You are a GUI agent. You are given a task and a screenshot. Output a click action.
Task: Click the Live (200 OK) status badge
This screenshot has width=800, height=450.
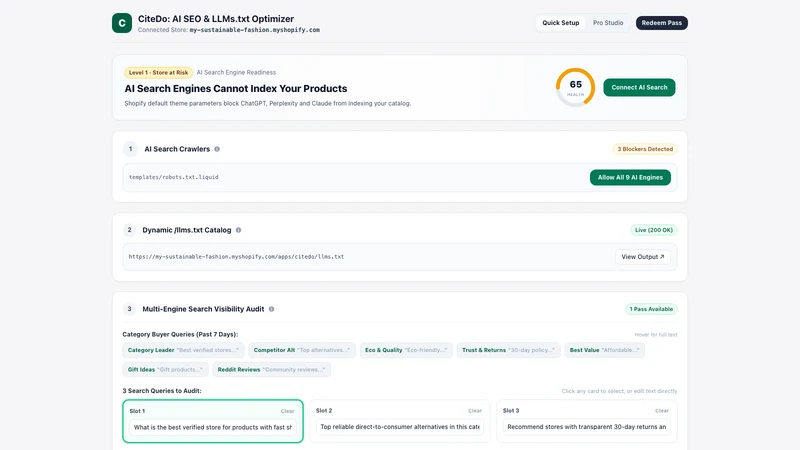coord(654,230)
